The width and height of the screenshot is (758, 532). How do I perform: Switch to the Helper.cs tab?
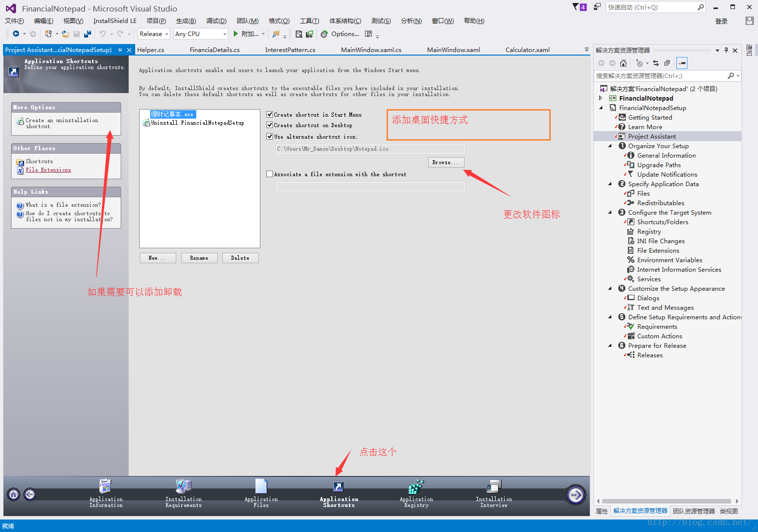(151, 50)
